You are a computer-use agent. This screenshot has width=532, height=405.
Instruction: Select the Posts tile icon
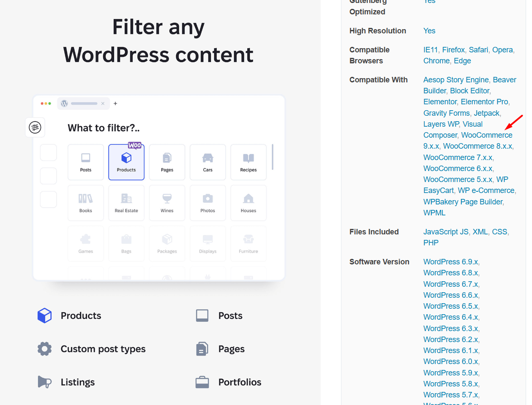coord(86,158)
